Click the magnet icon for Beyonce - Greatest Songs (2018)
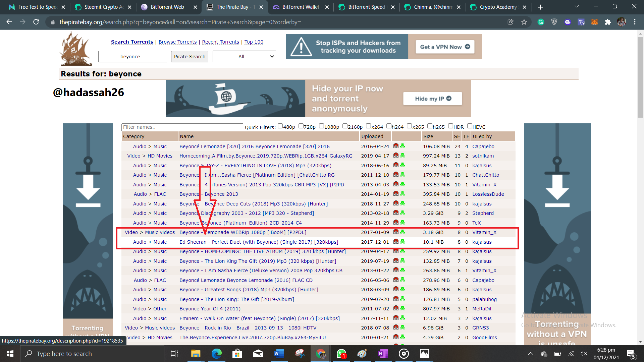Viewport: 644px width, 362px height. click(x=396, y=289)
